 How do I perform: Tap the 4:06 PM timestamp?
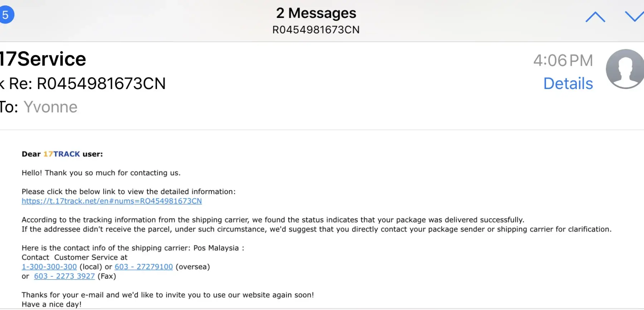point(563,60)
